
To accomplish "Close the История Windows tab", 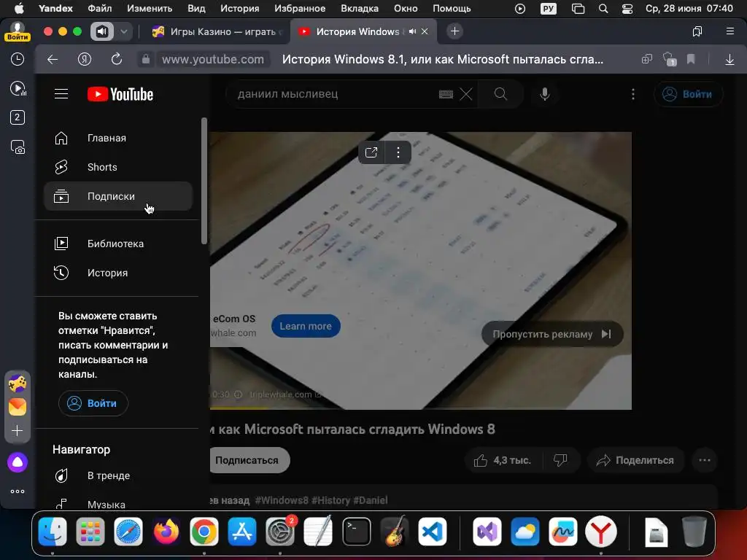I will click(425, 31).
